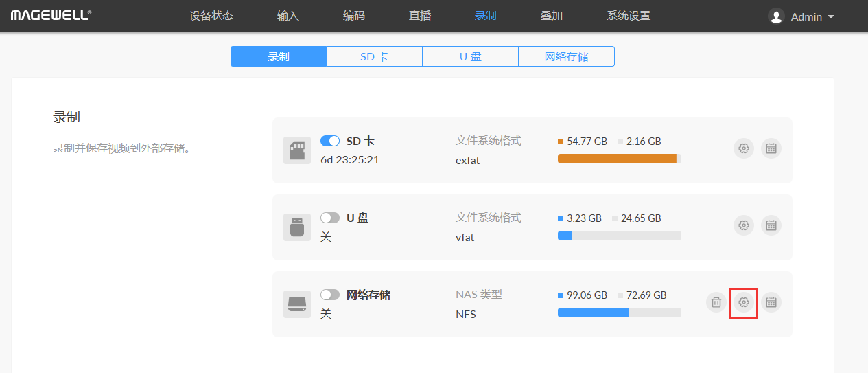Image resolution: width=868 pixels, height=373 pixels.
Task: Click the SD card device thumbnail icon
Action: tap(297, 150)
